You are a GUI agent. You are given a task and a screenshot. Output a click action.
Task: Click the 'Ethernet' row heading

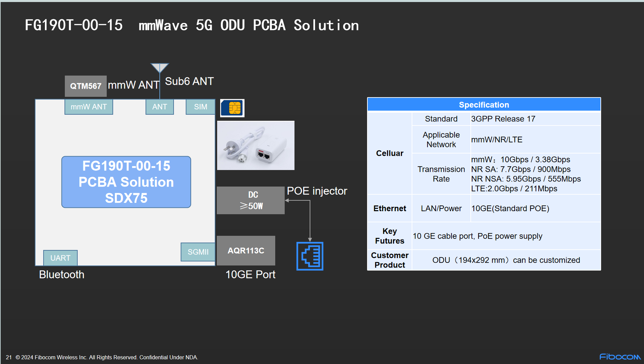(x=390, y=208)
